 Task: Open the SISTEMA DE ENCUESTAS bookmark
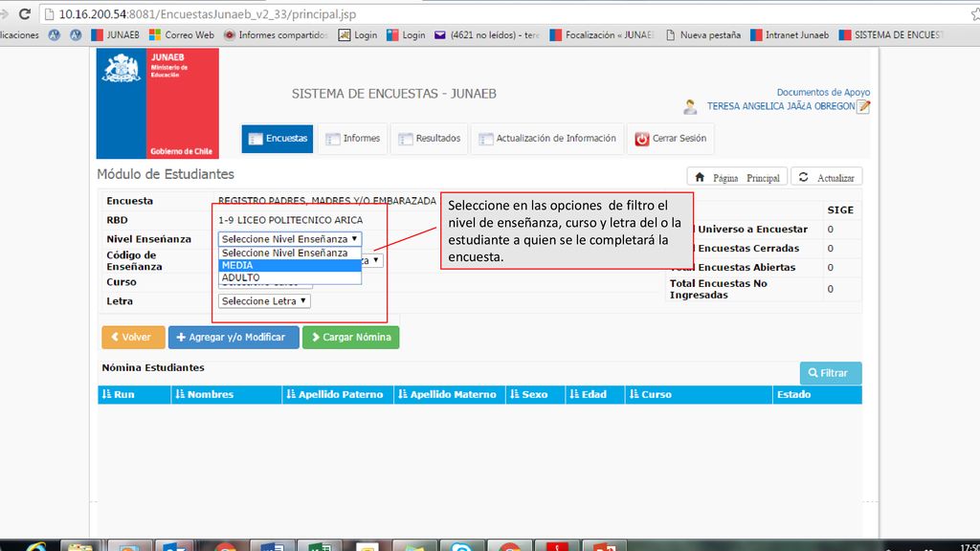(891, 35)
